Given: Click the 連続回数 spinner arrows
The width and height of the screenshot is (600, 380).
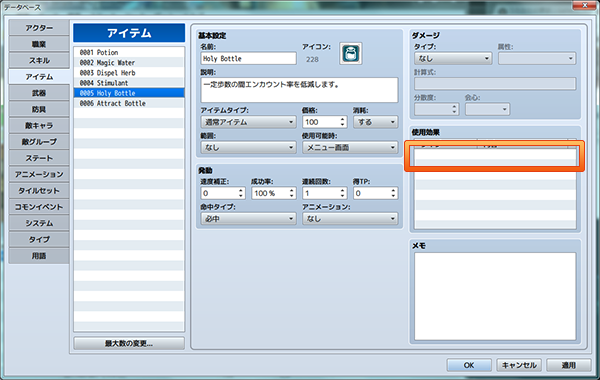Looking at the screenshot, I should [x=343, y=193].
